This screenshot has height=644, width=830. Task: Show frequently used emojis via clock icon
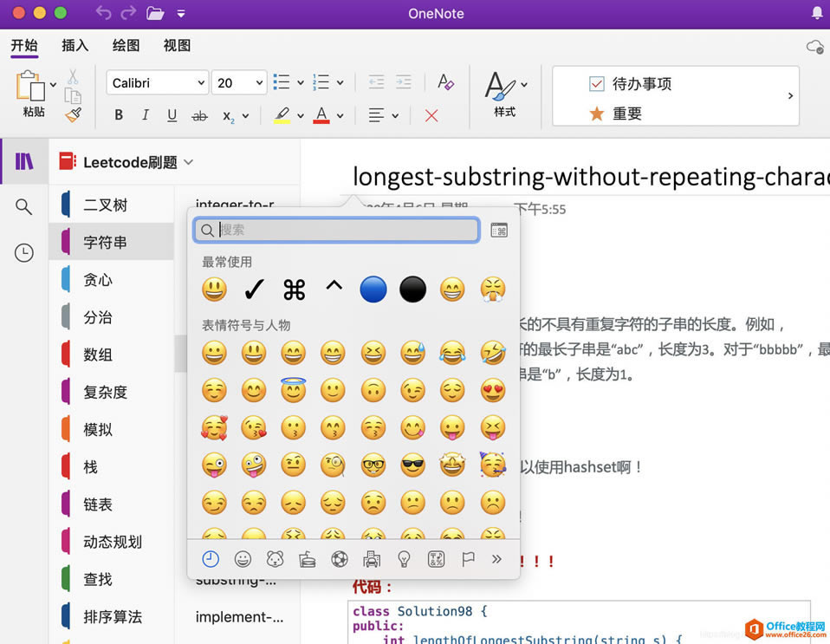point(211,559)
